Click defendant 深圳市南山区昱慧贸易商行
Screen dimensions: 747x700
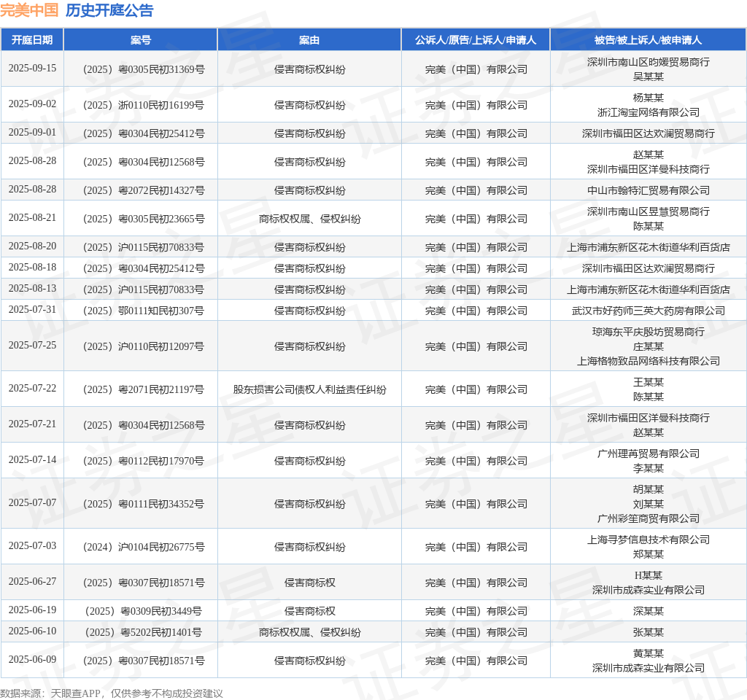click(x=649, y=212)
